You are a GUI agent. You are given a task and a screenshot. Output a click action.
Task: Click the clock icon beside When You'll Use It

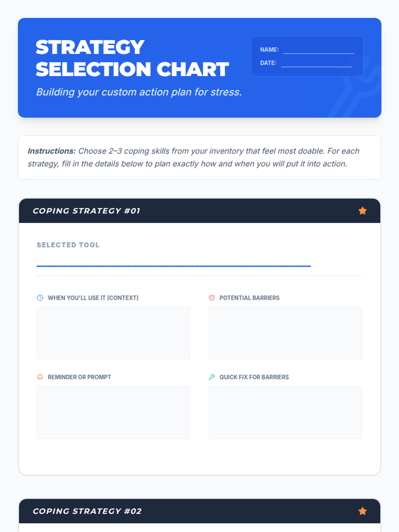pos(40,298)
